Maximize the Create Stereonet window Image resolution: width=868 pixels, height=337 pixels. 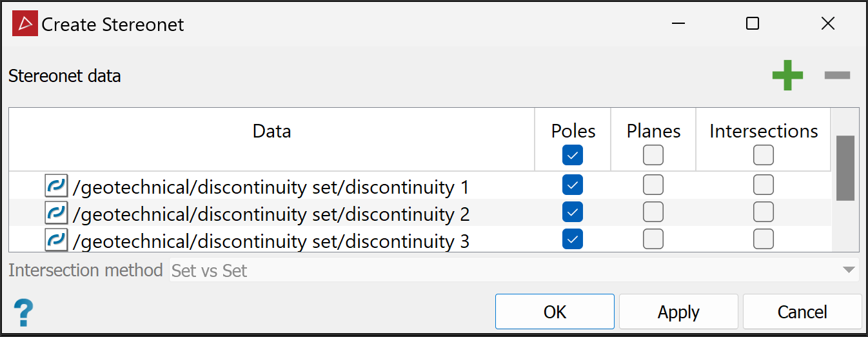(x=753, y=24)
